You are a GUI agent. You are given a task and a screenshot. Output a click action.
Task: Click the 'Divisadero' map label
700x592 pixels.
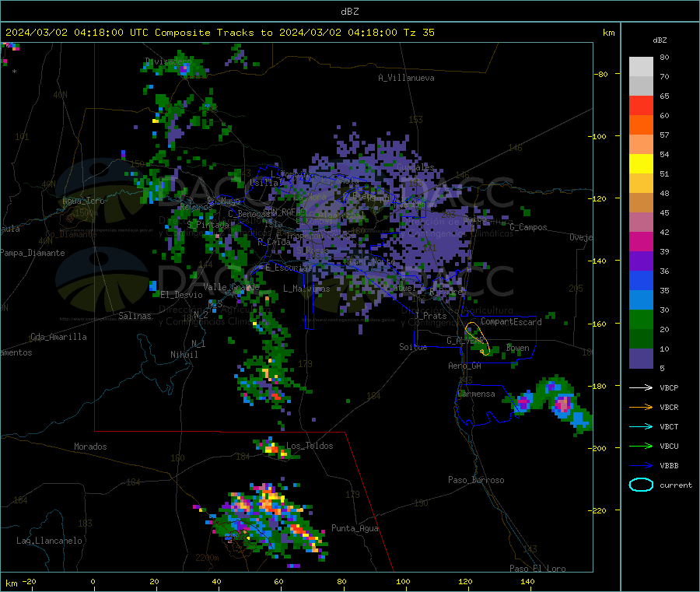[168, 61]
